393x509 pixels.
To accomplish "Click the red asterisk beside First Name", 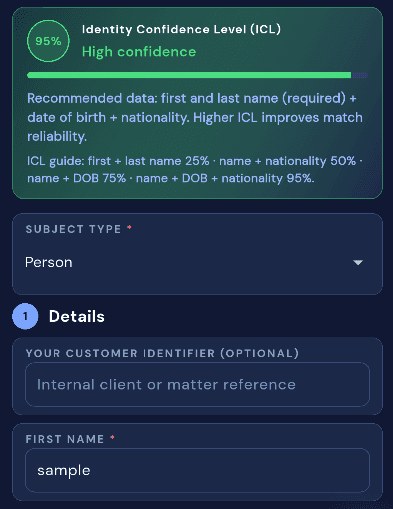I will pyautogui.click(x=113, y=437).
